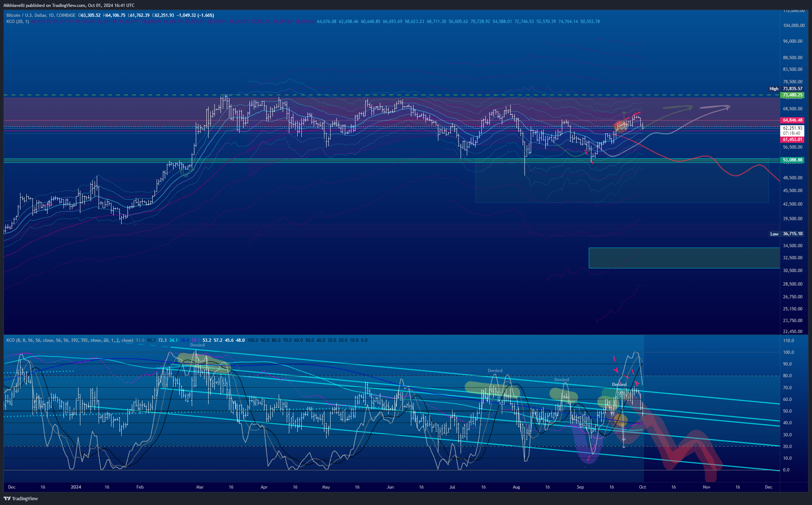Click 104,000.00 on the price axis
The width and height of the screenshot is (812, 505).
coord(794,26)
